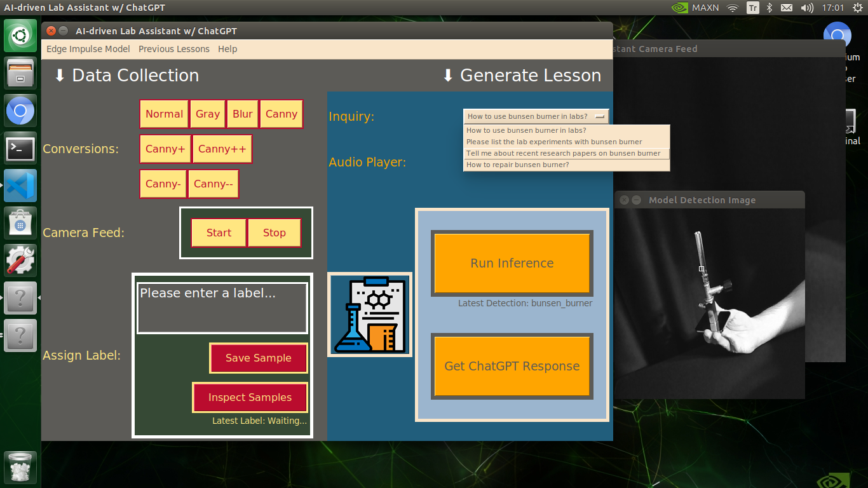Open the Edge Impulse Model menu
This screenshot has height=488, width=868.
(88, 49)
